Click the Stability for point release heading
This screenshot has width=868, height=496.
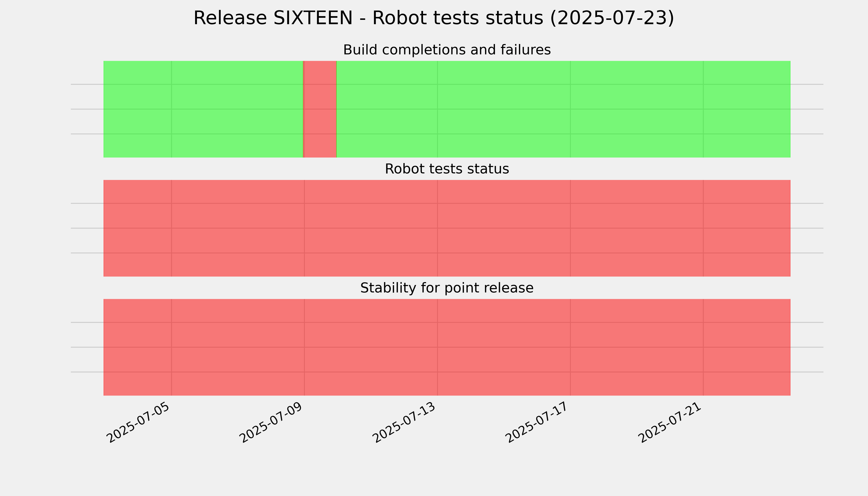point(447,288)
